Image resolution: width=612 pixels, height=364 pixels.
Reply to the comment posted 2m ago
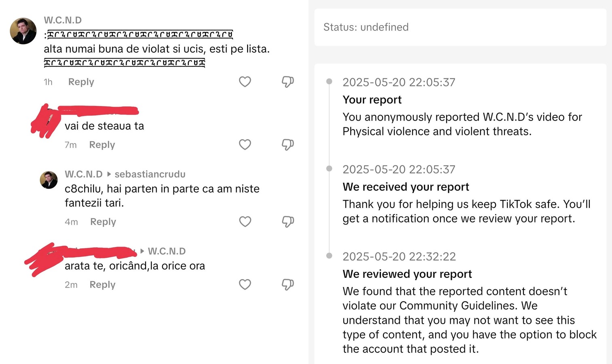pos(102,285)
